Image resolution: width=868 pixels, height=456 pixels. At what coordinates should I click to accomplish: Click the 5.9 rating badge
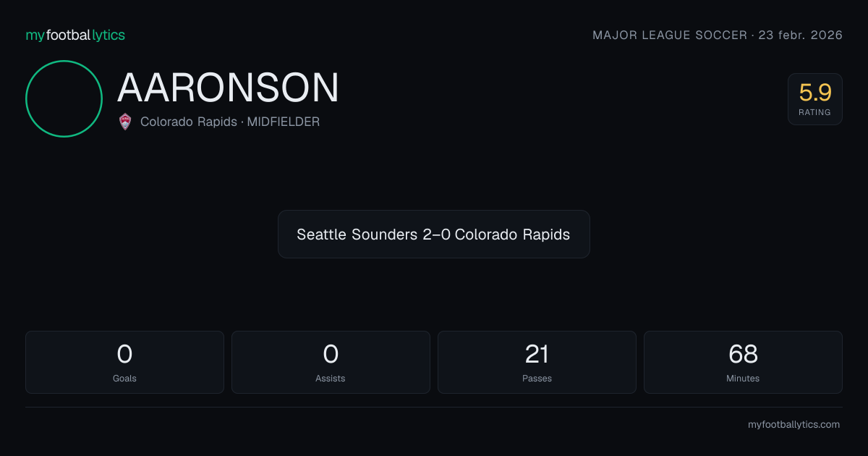tap(815, 99)
